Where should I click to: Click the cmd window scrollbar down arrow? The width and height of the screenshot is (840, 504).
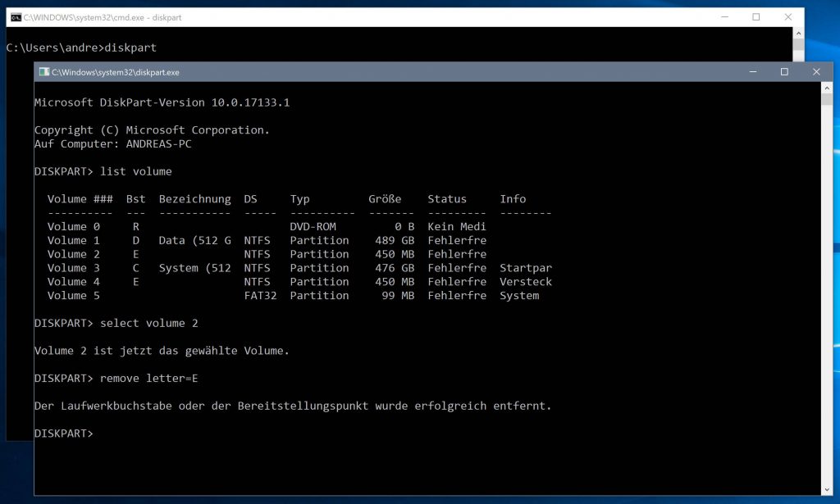tap(797, 57)
